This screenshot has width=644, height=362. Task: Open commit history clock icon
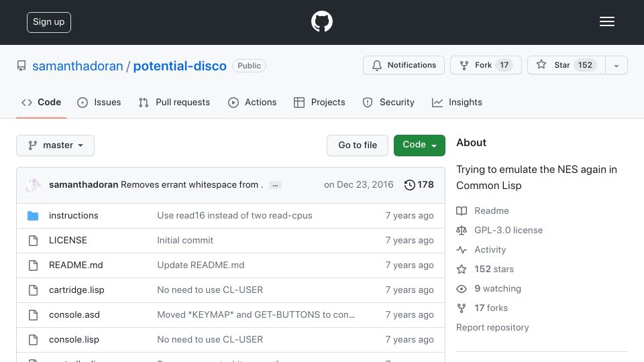point(409,185)
